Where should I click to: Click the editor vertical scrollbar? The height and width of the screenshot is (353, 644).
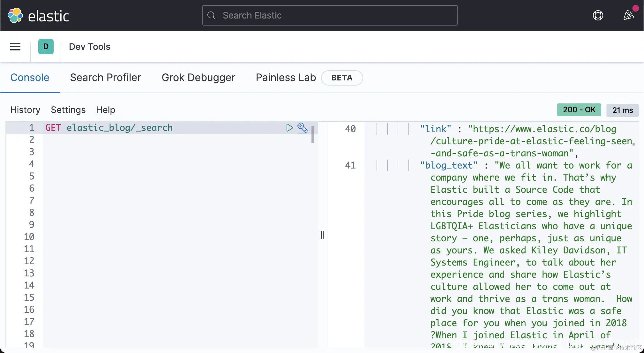(x=313, y=134)
